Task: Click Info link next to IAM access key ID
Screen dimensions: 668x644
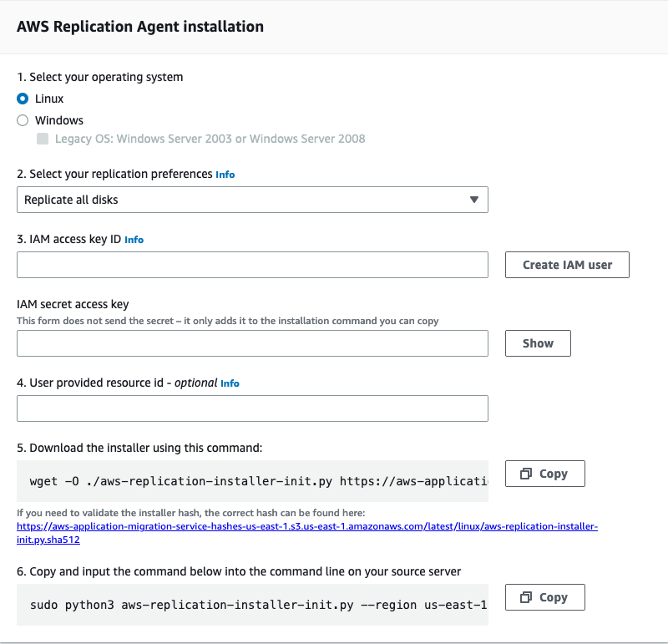Action: click(x=134, y=240)
